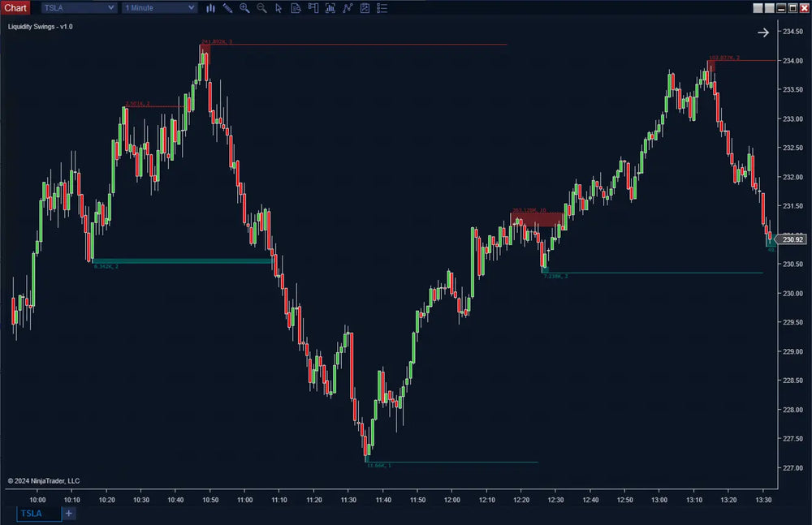This screenshot has height=525, width=812.
Task: Activate the zoom-out magnifier tool
Action: [x=261, y=8]
